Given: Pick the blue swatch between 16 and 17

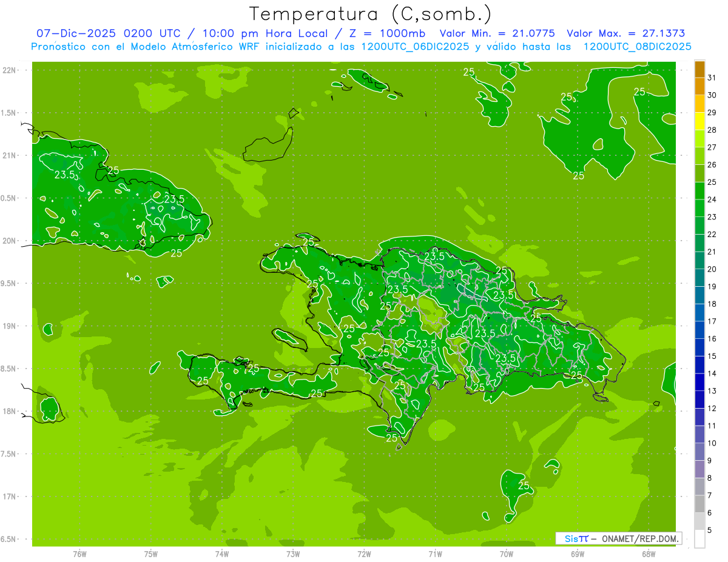Looking at the screenshot, I should click(x=699, y=330).
